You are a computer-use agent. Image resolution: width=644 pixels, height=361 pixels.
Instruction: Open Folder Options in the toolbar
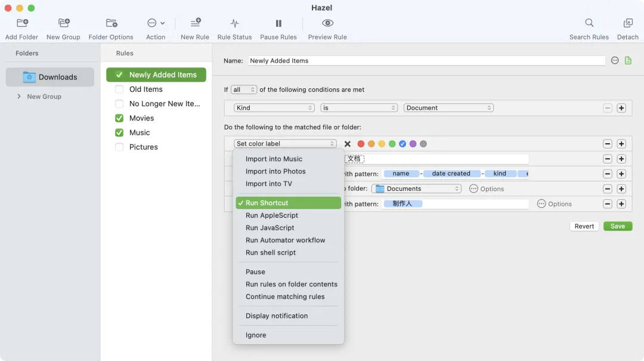tap(112, 23)
